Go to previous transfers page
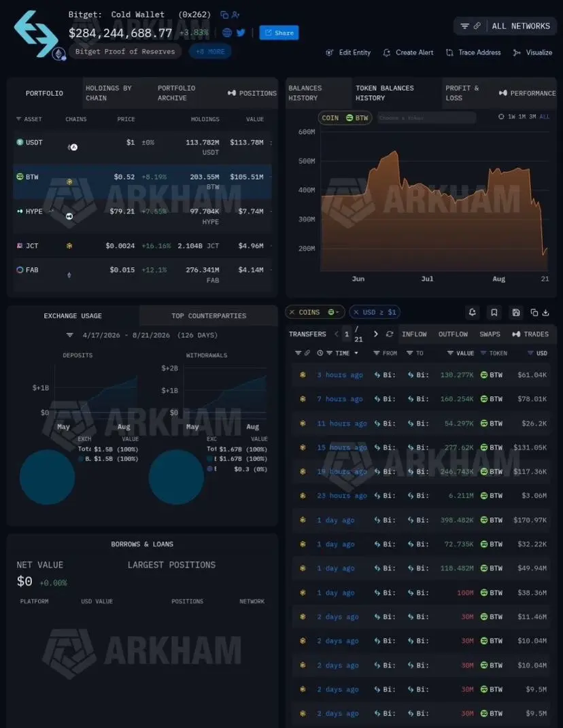Image resolution: width=563 pixels, height=728 pixels. coord(337,334)
